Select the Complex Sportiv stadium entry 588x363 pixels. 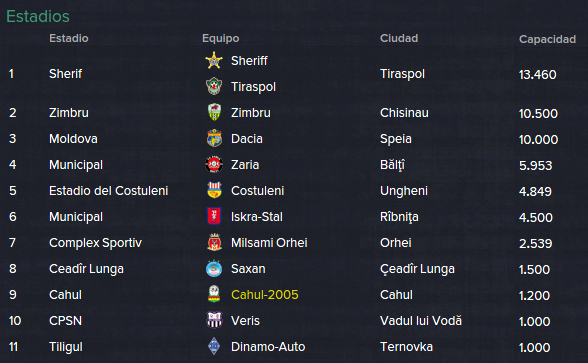(x=95, y=243)
